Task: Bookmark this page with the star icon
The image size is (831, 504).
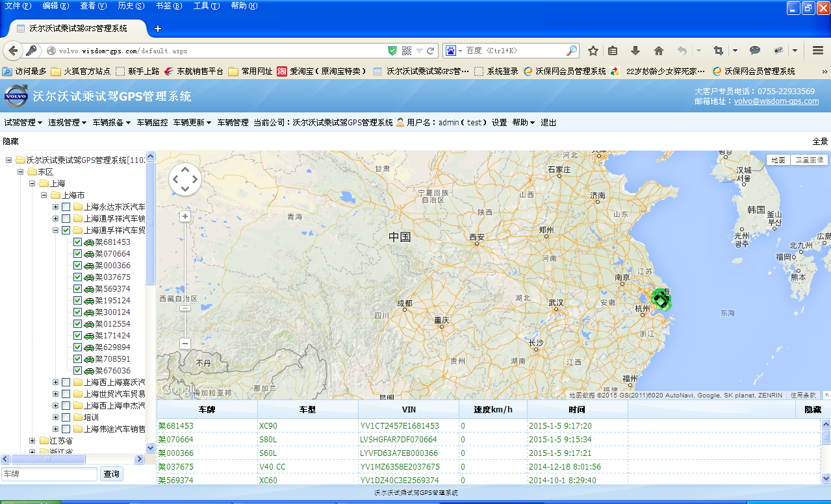Action: click(x=593, y=51)
